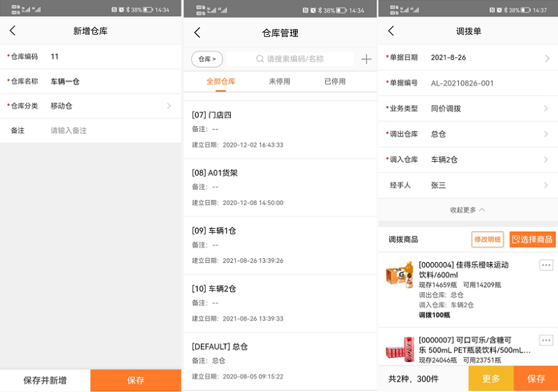Screen dimensions: 558x392
Task: Click the plus icon to add warehouse
Action: point(366,59)
